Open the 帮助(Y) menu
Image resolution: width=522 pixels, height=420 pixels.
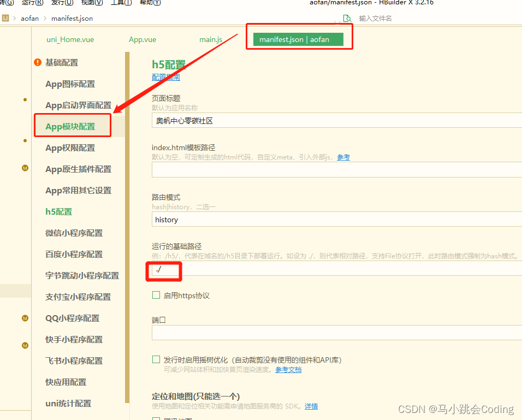(x=150, y=2)
